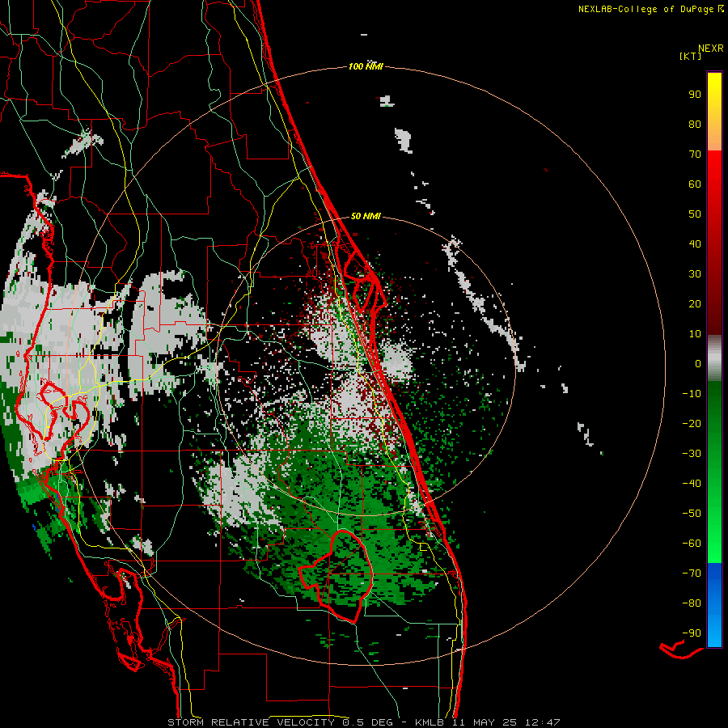Click the -50 value on the velocity scale
Image resolution: width=728 pixels, height=728 pixels.
pos(692,514)
